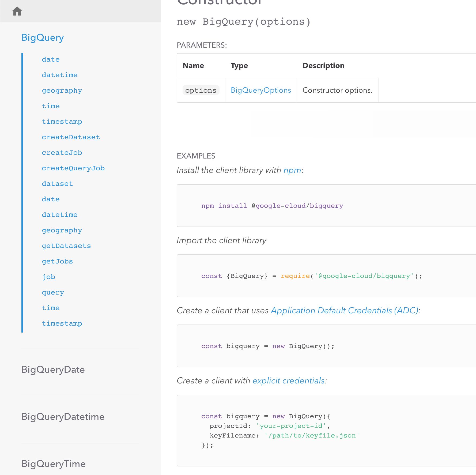Click the 'const bigquery = new BigQuery();' code
The width and height of the screenshot is (476, 475).
(x=268, y=346)
